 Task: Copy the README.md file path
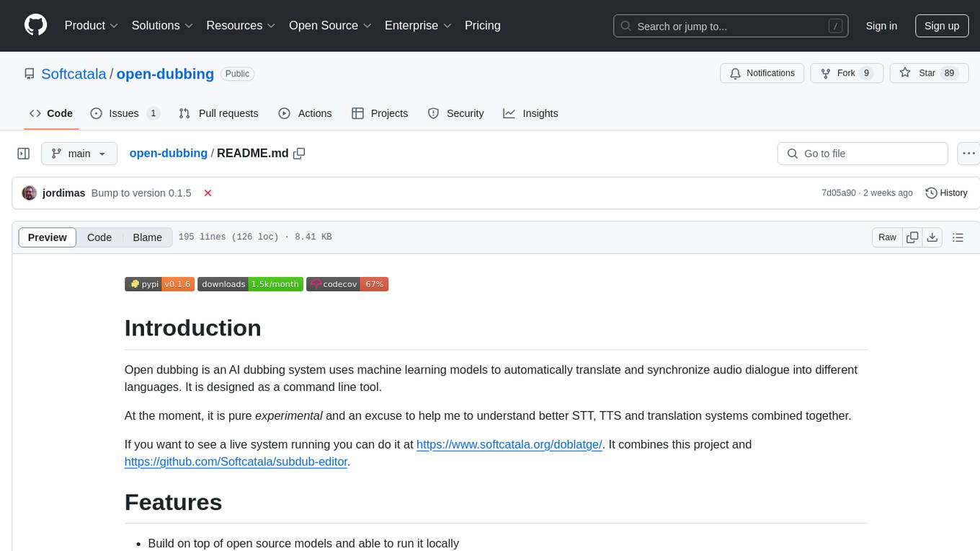(x=299, y=154)
